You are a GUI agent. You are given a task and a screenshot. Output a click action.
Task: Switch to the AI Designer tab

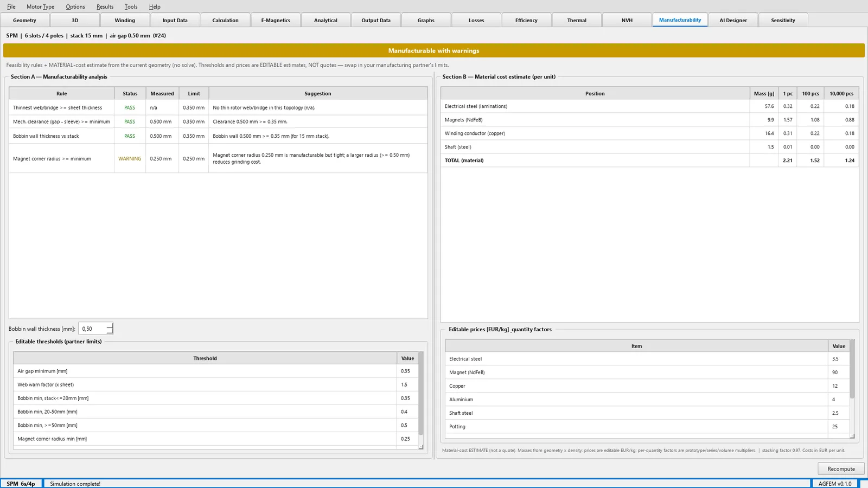point(733,20)
